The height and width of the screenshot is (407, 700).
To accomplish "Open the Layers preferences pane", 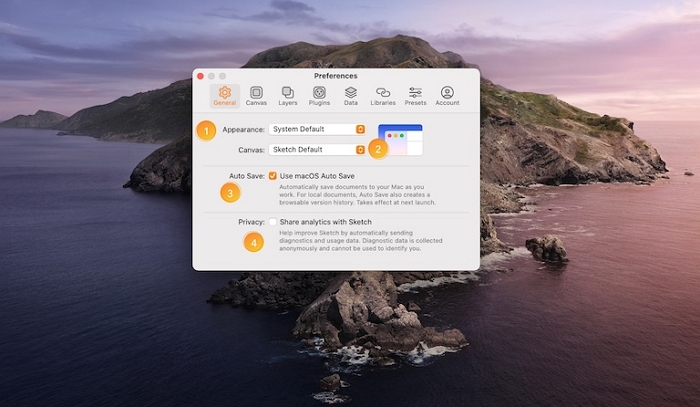I will pyautogui.click(x=288, y=95).
